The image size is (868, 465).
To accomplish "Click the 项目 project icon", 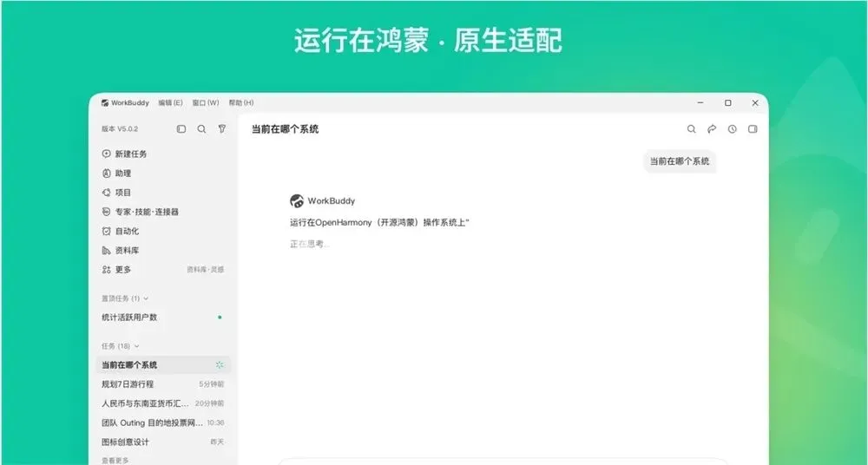I will click(x=107, y=193).
